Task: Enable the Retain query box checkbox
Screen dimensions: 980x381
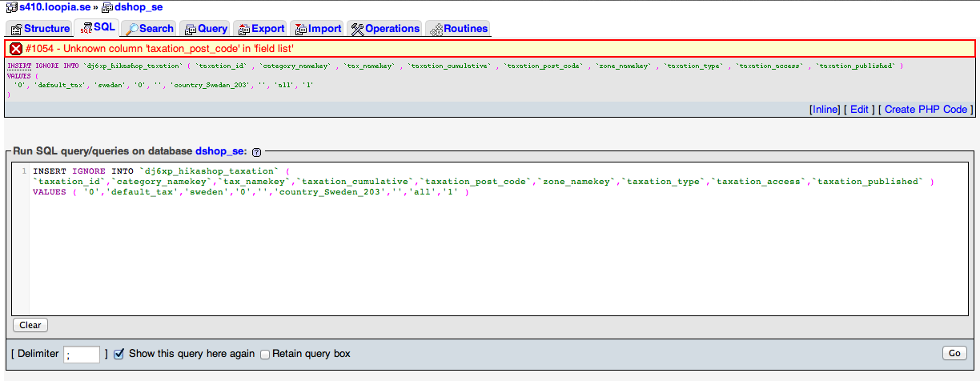Action: (x=265, y=354)
